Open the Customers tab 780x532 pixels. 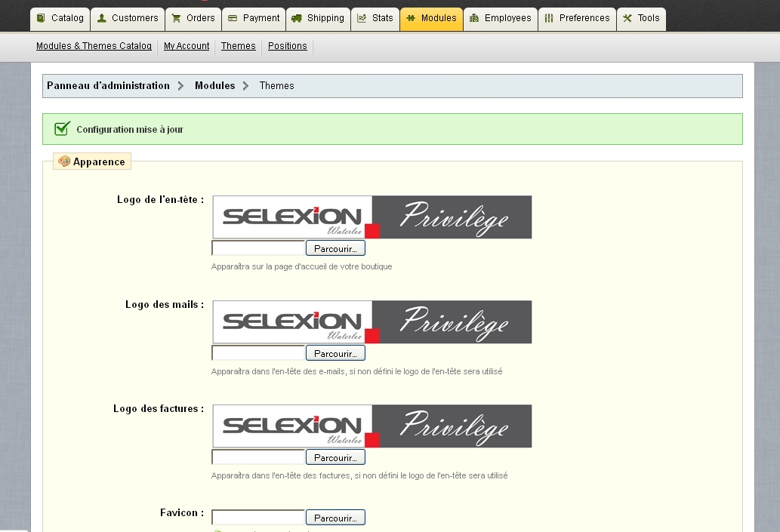(x=128, y=19)
